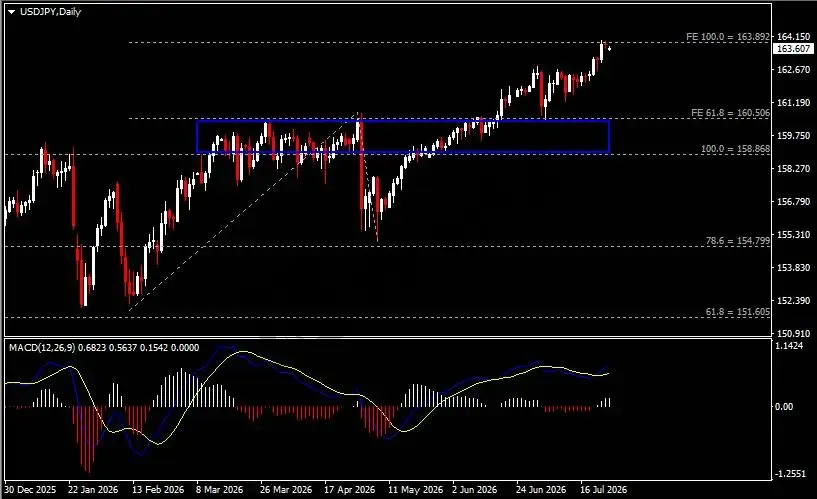817x499 pixels.
Task: Click the 8 Mar 2026 date marker
Action: tap(219, 490)
